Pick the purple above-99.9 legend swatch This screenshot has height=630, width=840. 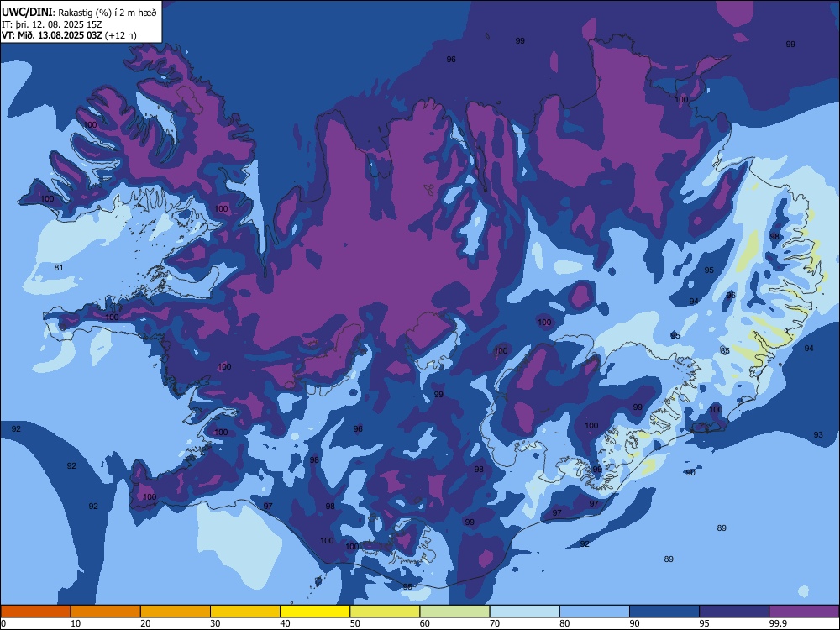click(x=804, y=612)
